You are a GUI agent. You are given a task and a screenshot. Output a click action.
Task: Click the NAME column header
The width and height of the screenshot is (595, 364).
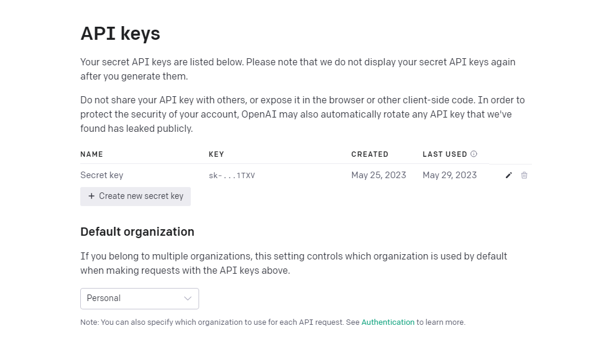[x=92, y=154]
